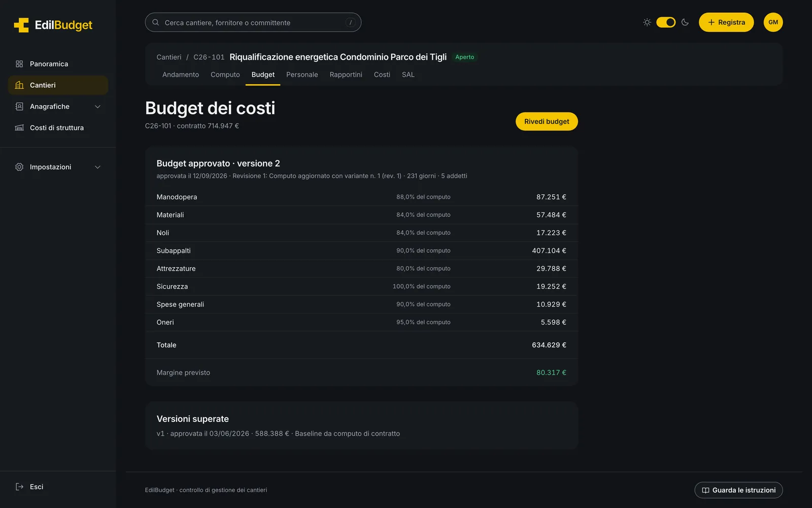Click the moon dark-mode icon

[x=685, y=22]
